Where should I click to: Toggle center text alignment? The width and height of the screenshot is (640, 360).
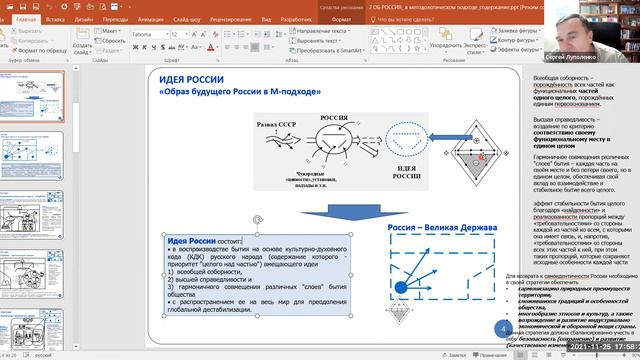(236, 47)
